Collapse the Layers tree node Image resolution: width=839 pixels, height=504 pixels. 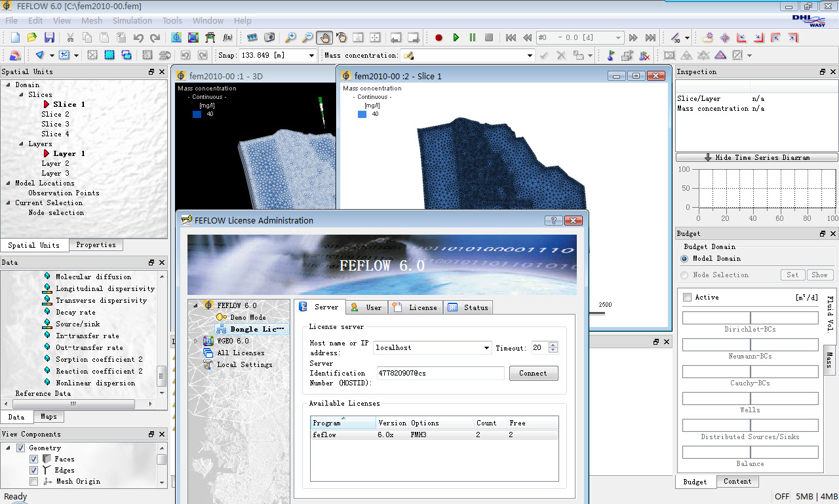click(x=21, y=144)
